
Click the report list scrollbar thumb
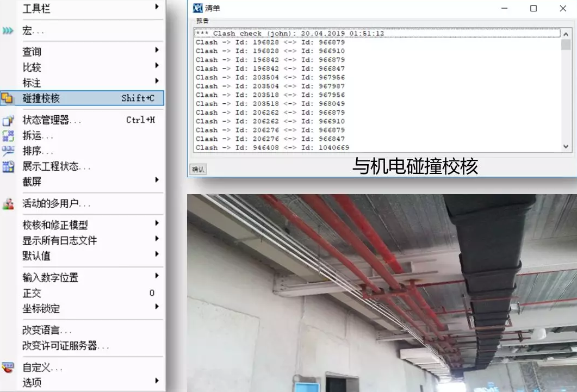coord(566,45)
